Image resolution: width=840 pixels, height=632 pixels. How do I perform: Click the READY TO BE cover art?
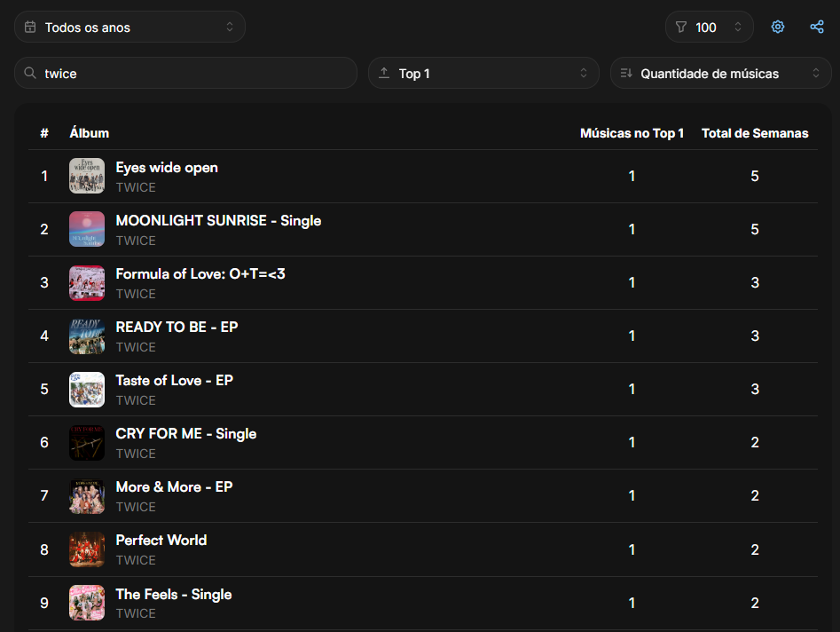(x=87, y=336)
